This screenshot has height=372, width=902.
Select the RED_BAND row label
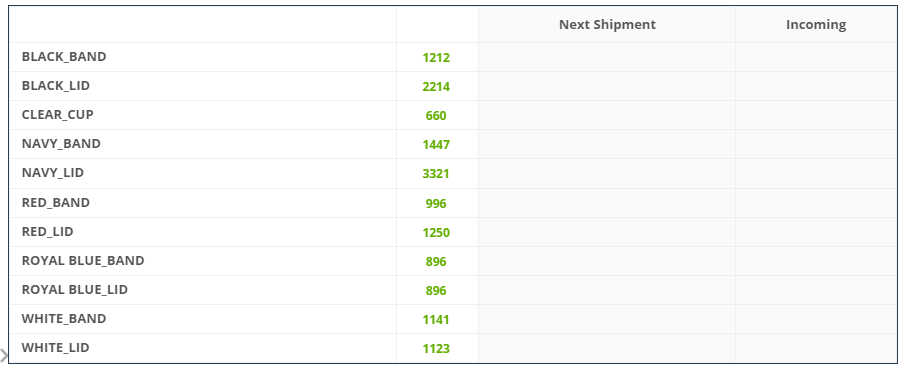click(56, 202)
